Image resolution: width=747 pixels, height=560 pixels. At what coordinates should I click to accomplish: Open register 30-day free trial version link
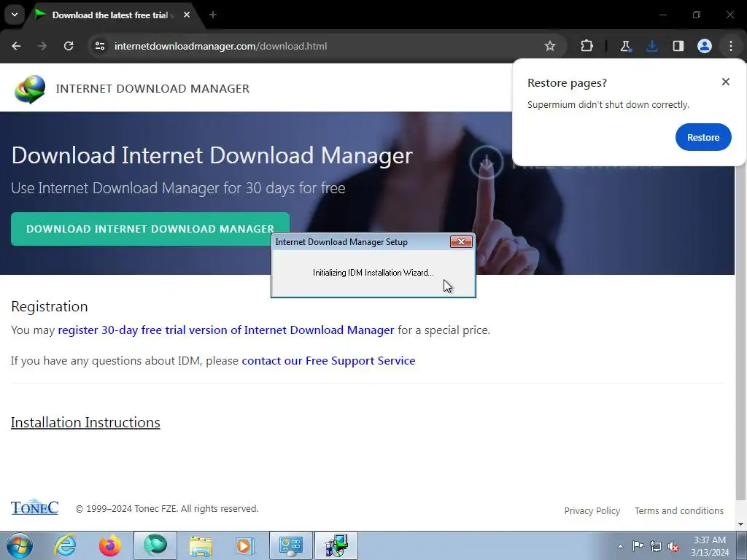226,330
